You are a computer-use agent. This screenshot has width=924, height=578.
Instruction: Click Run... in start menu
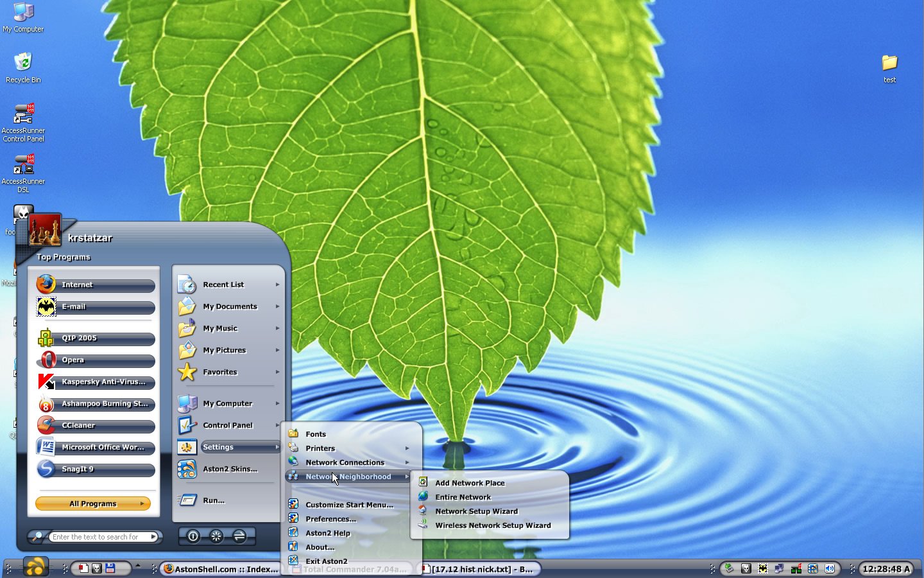point(214,500)
